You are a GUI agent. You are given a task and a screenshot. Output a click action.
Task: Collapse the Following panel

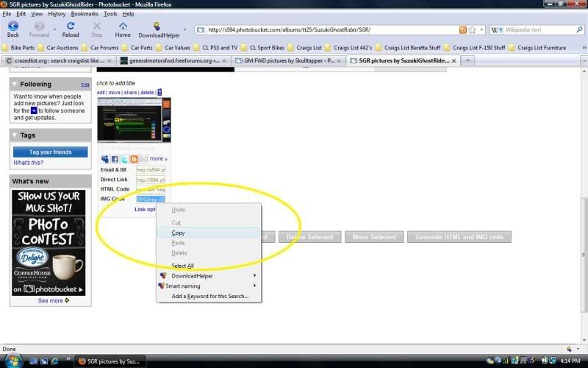click(x=16, y=85)
